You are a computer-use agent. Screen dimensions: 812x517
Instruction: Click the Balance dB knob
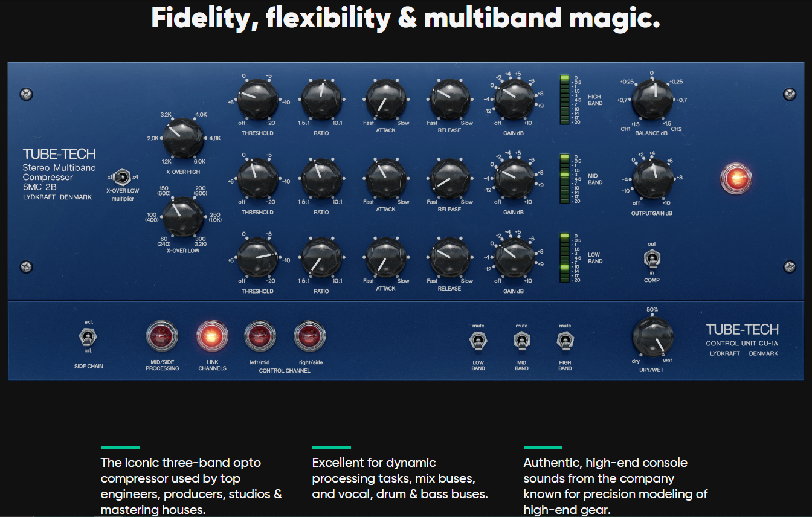pyautogui.click(x=652, y=99)
